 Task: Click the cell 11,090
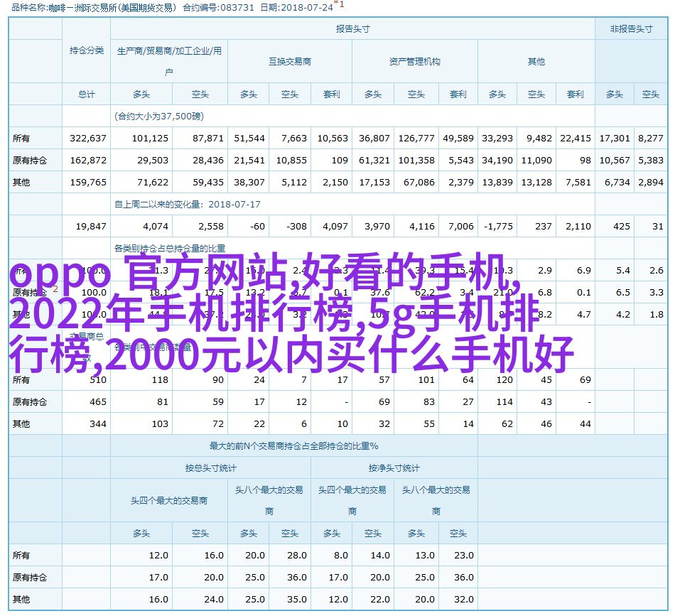click(x=536, y=160)
